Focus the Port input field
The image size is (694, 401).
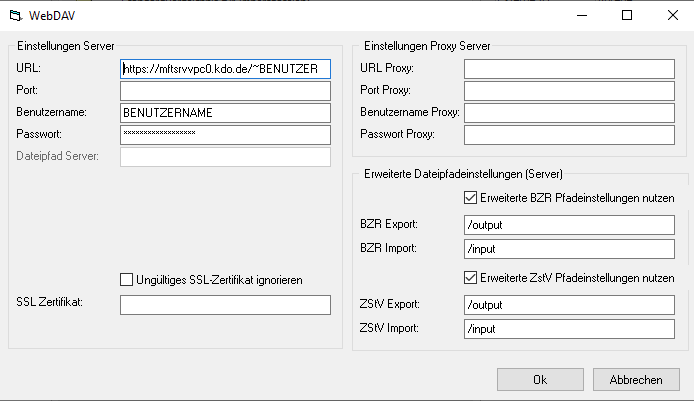pyautogui.click(x=225, y=91)
